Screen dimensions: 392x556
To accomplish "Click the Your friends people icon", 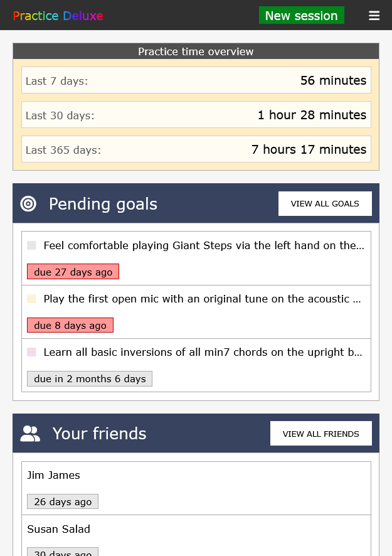I will pyautogui.click(x=30, y=434).
